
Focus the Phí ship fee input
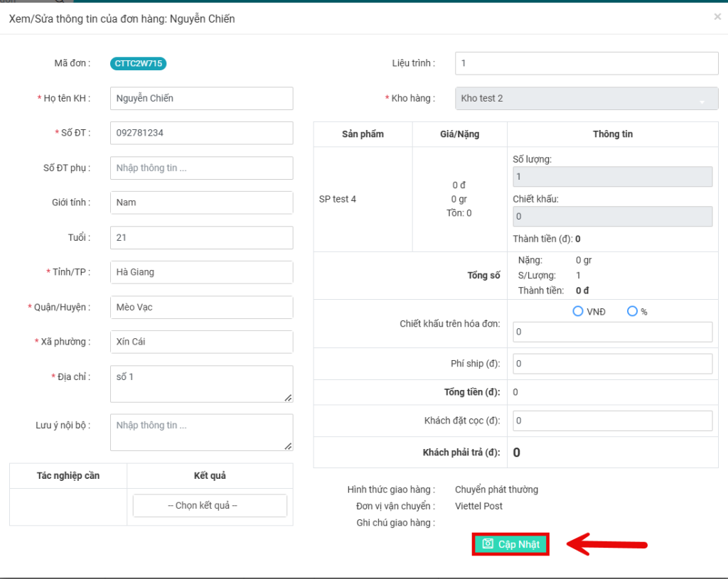pos(612,364)
